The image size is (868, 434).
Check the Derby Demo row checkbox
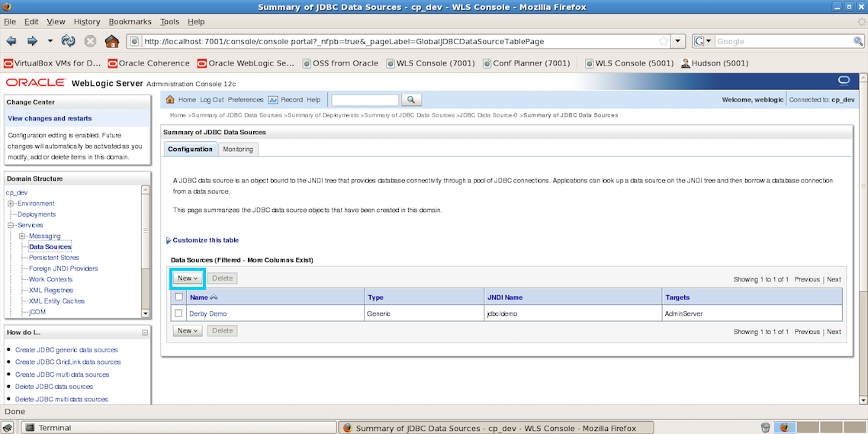tap(178, 313)
